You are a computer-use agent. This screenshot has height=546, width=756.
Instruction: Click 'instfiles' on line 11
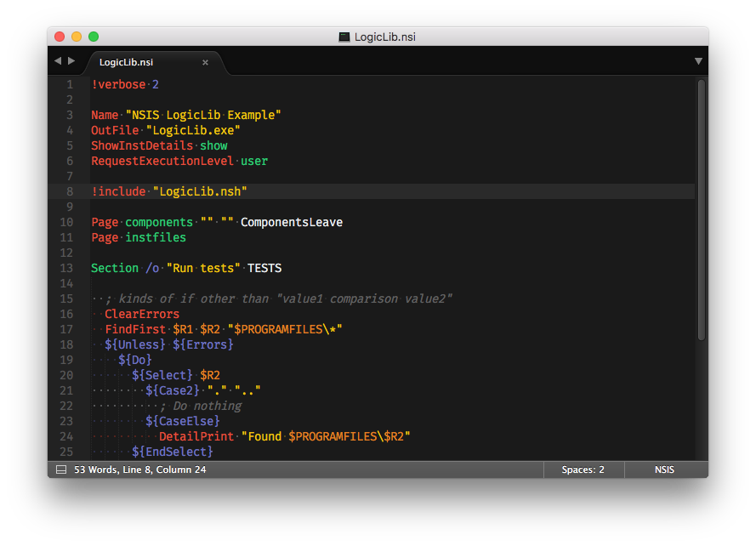pos(156,238)
